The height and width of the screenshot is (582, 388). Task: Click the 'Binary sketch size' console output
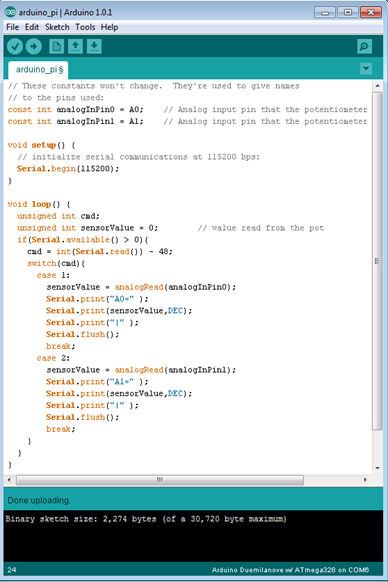(146, 519)
